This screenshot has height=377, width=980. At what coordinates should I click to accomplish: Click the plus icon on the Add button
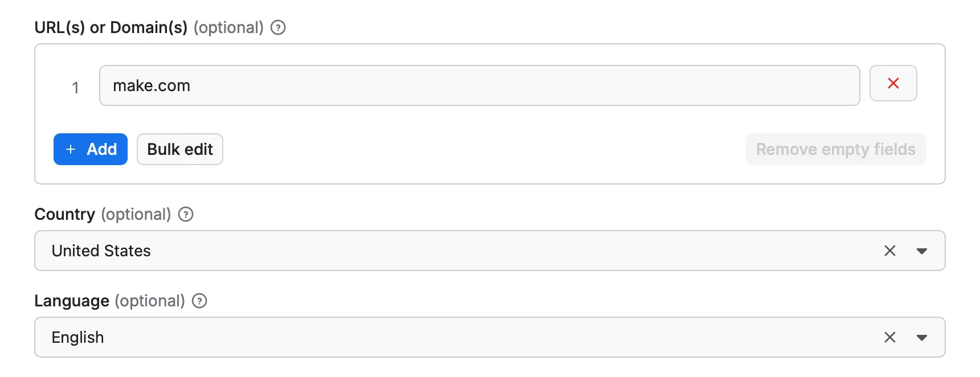click(x=71, y=149)
